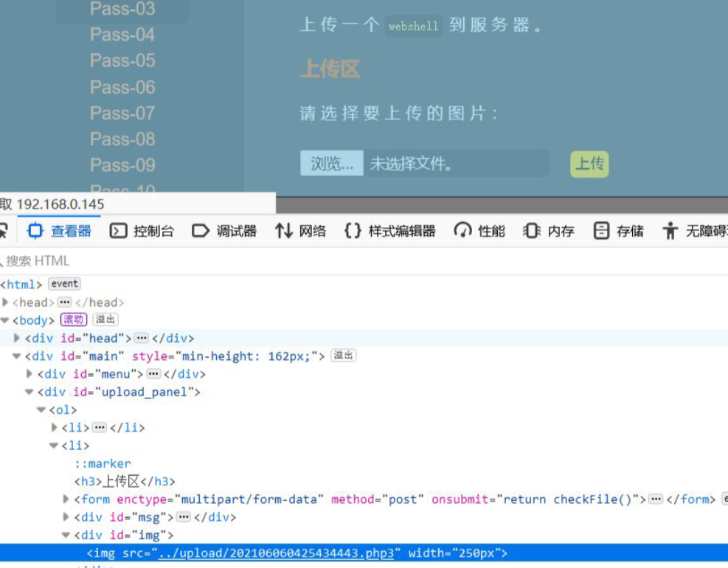Expand the form element's collapsed node
The image size is (728, 568).
tap(66, 499)
